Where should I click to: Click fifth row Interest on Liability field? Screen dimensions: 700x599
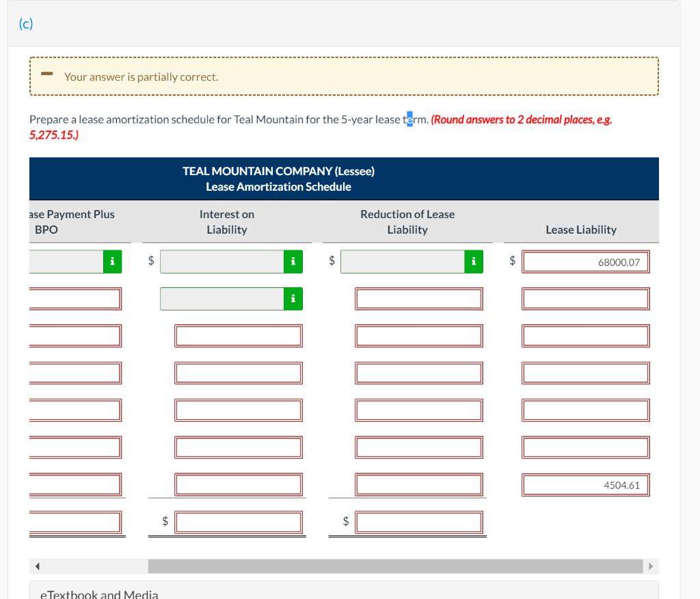239,410
